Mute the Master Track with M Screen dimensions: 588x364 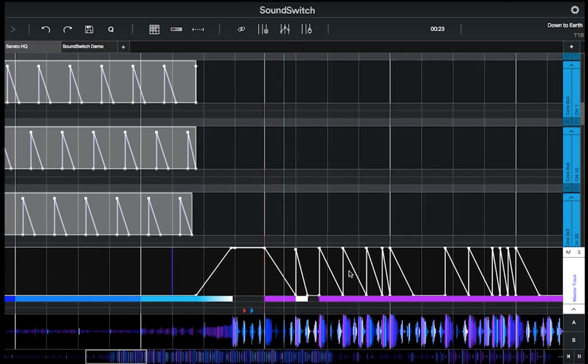coord(568,252)
